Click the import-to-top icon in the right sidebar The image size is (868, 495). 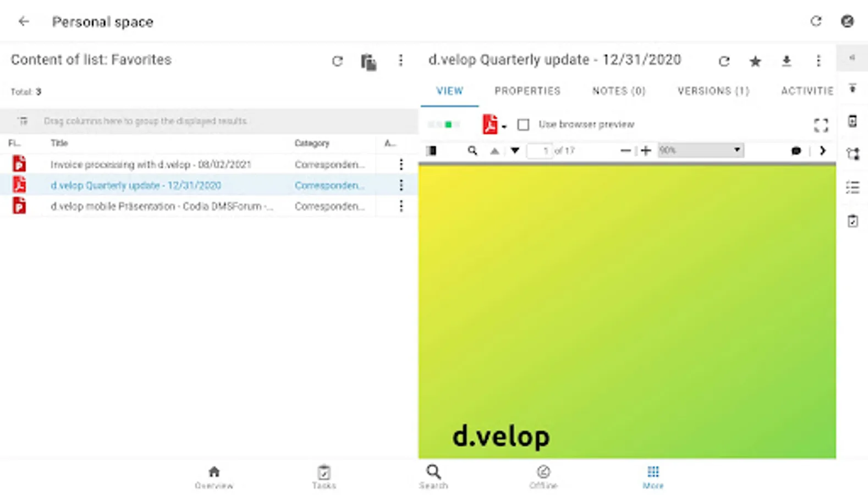pos(853,88)
